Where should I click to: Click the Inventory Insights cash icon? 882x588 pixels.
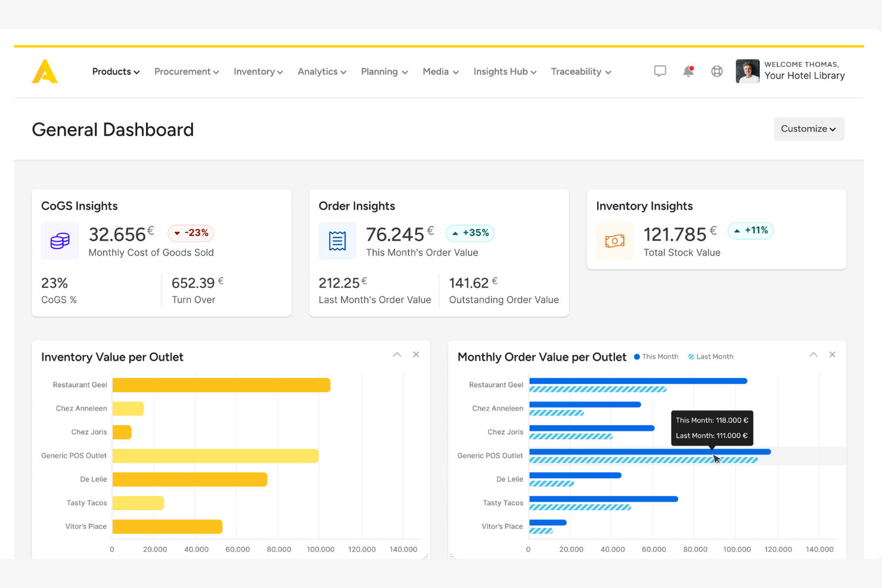(614, 241)
